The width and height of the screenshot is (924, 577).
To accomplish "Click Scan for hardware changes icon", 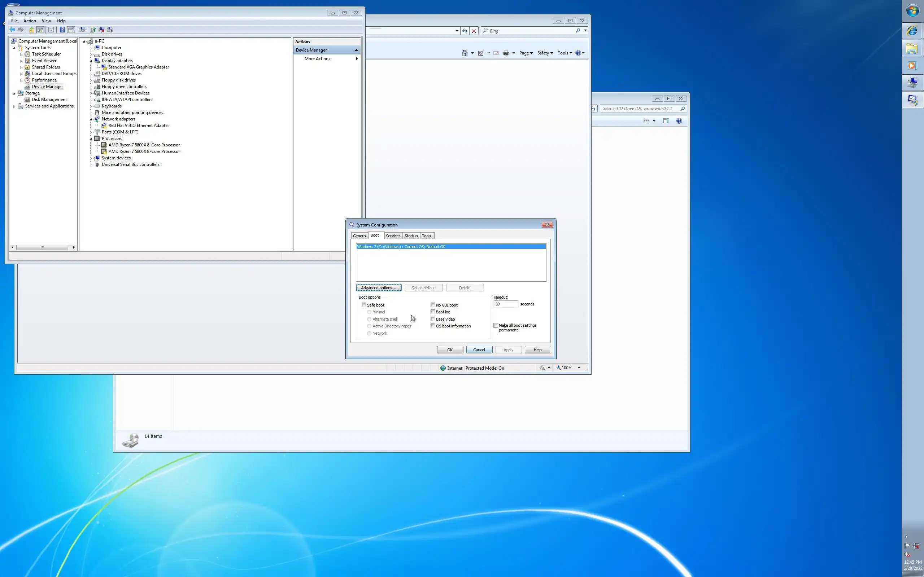I will click(x=82, y=30).
